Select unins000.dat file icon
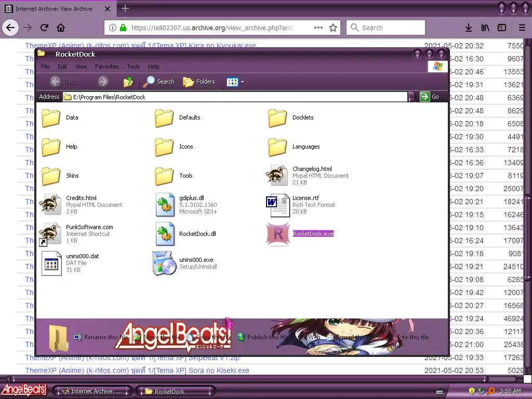This screenshot has width=532, height=399. (x=51, y=263)
